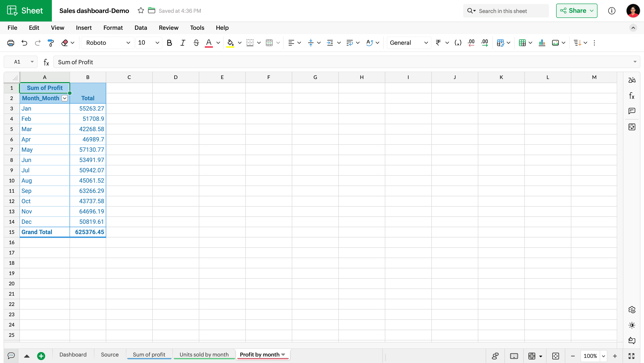Open the chat icon at bottom left
Image resolution: width=644 pixels, height=363 pixels.
[11, 355]
